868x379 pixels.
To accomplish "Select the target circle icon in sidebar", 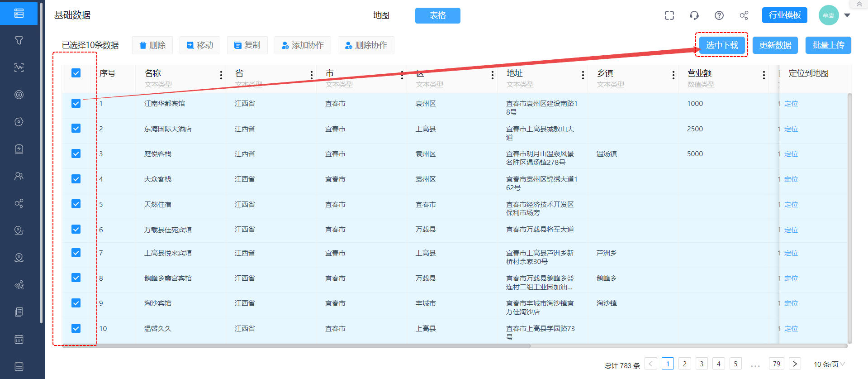I will (19, 95).
